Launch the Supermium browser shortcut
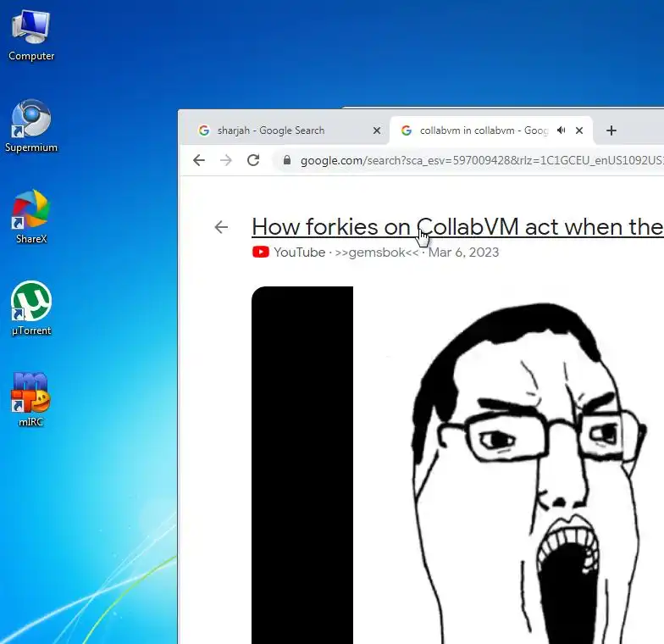Image resolution: width=664 pixels, height=644 pixels. [31, 126]
